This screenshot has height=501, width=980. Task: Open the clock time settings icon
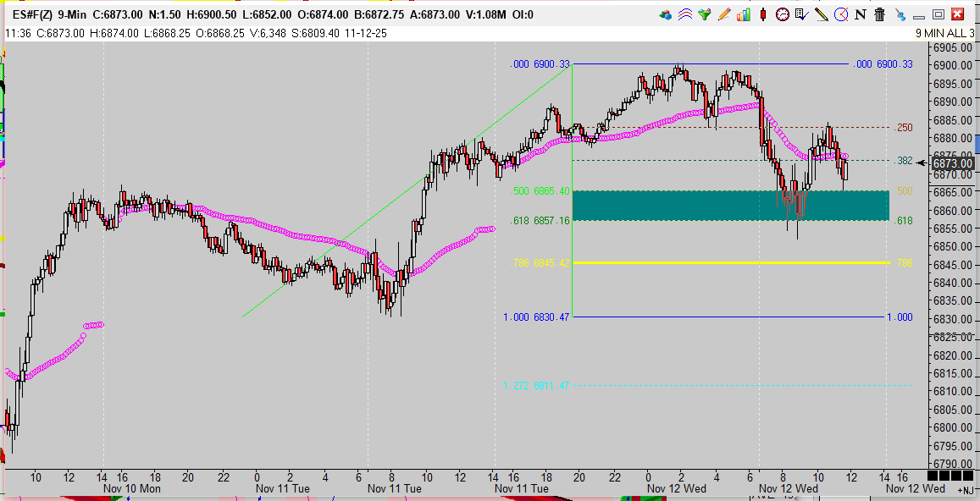pyautogui.click(x=782, y=14)
